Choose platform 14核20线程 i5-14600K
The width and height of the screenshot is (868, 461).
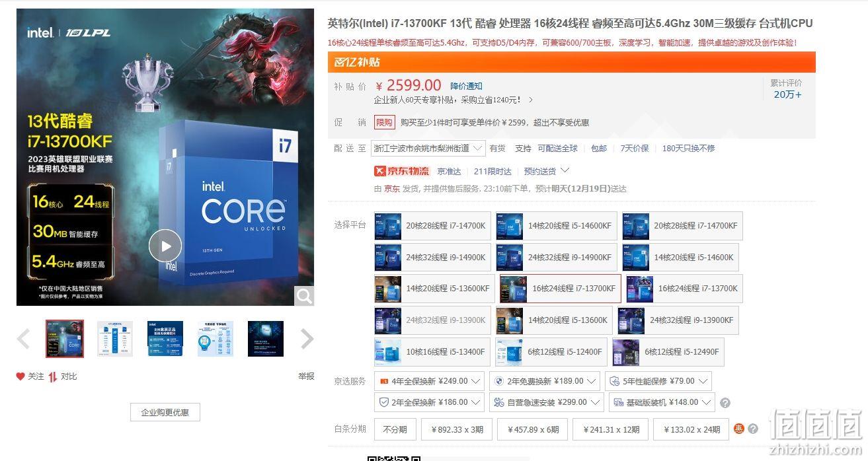[x=680, y=258]
